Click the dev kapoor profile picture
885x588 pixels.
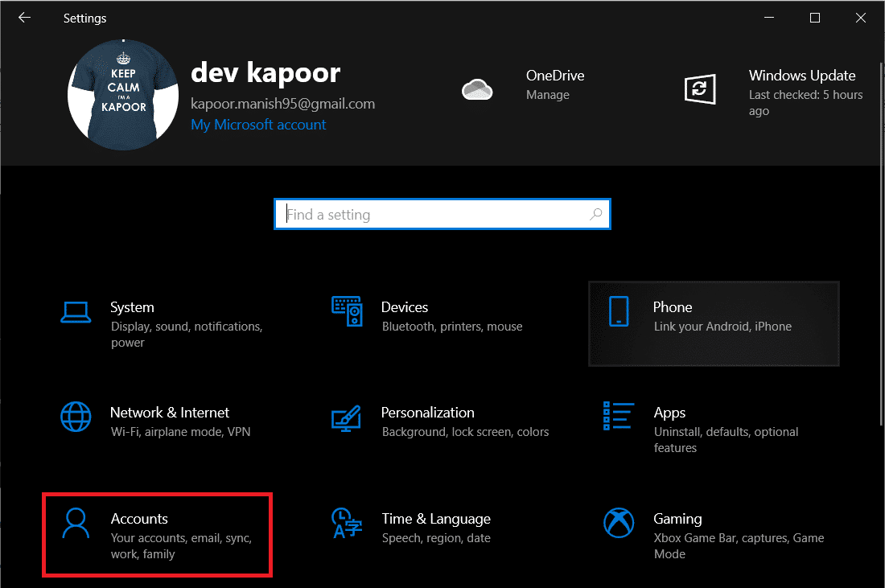122,94
